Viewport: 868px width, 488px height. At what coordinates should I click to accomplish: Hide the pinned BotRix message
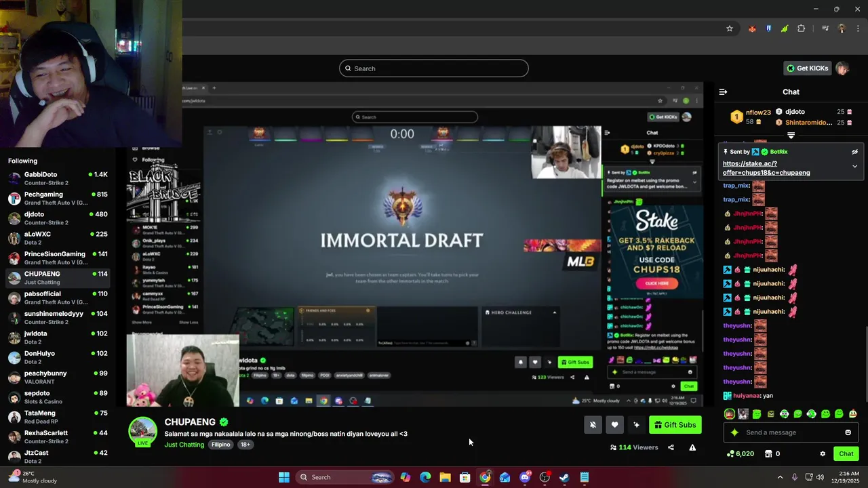(854, 152)
